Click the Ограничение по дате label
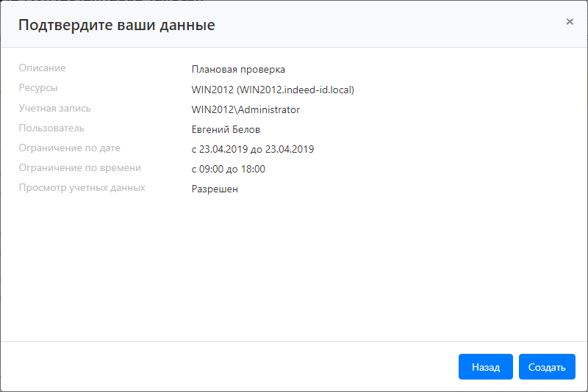Image resolution: width=588 pixels, height=392 pixels. (x=69, y=148)
